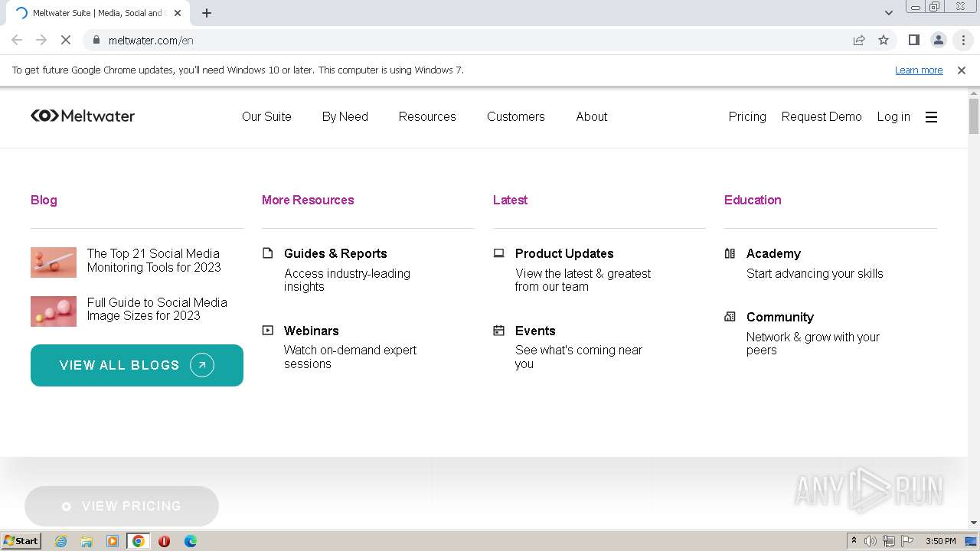Viewport: 980px width, 551px height.
Task: Go to the Pricing page
Action: (747, 116)
